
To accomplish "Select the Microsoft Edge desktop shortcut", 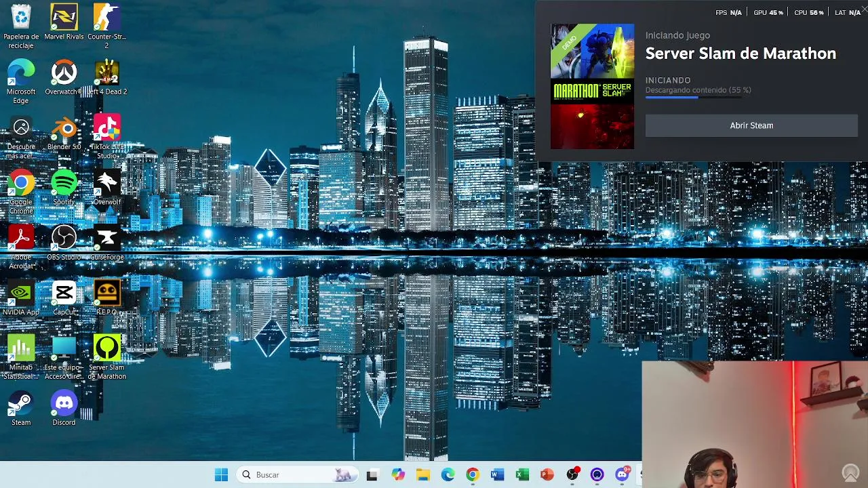I will pos(21,81).
